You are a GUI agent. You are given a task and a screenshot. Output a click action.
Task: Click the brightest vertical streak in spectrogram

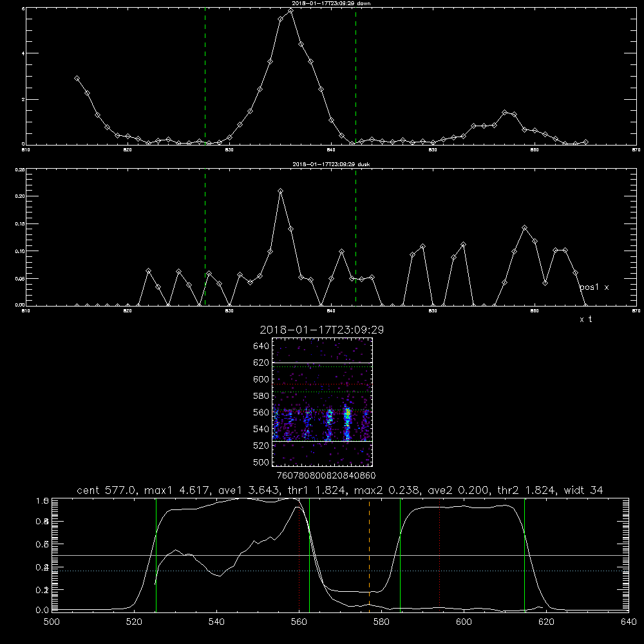coord(347,423)
